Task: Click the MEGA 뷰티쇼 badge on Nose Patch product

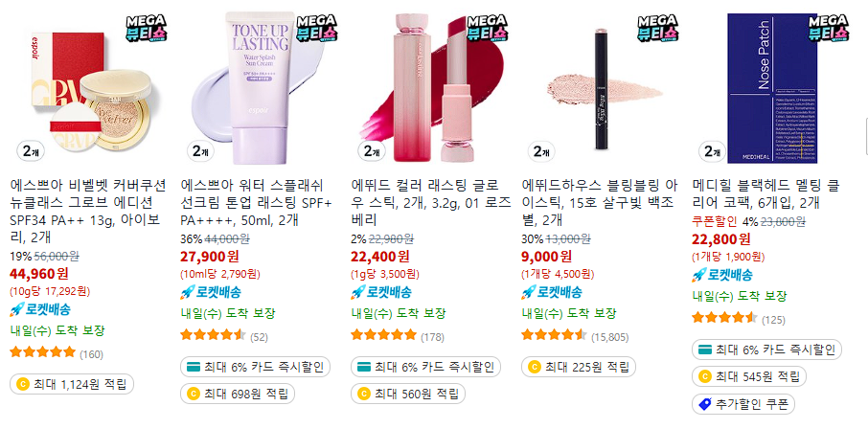Action: [x=828, y=28]
